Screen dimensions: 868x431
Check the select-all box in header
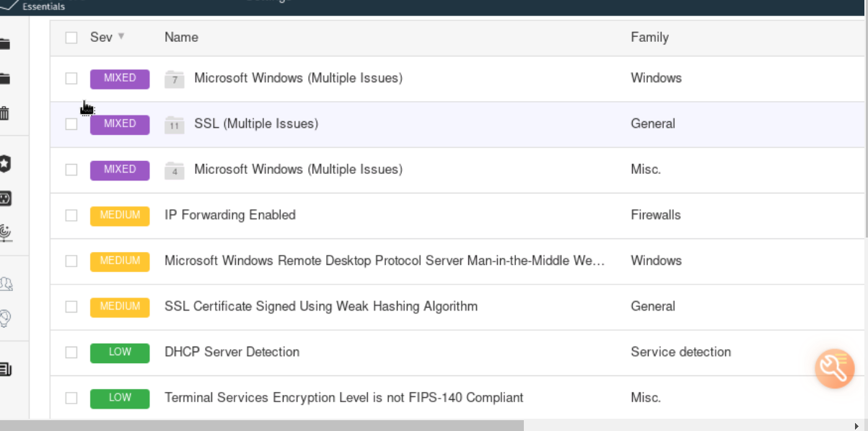coord(71,38)
